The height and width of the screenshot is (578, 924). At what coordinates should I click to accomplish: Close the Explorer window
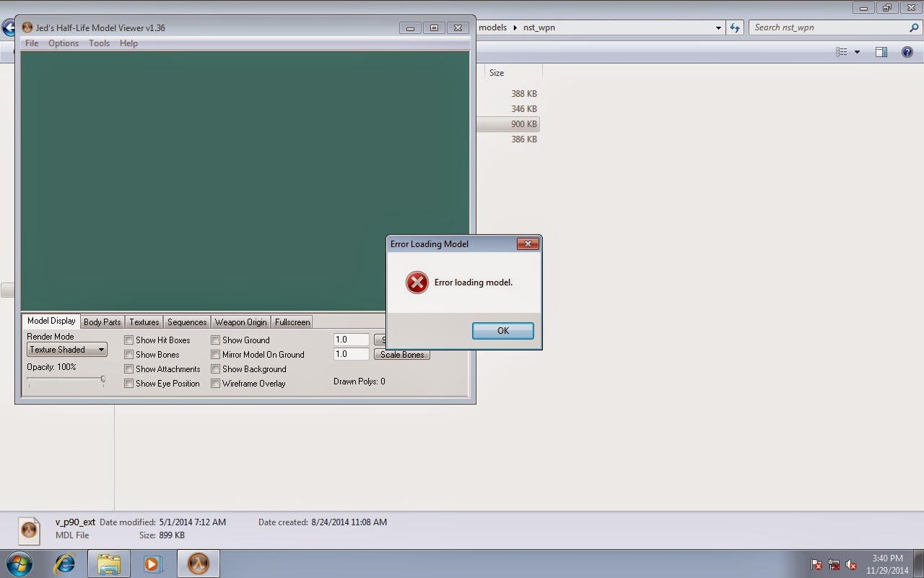(x=910, y=8)
